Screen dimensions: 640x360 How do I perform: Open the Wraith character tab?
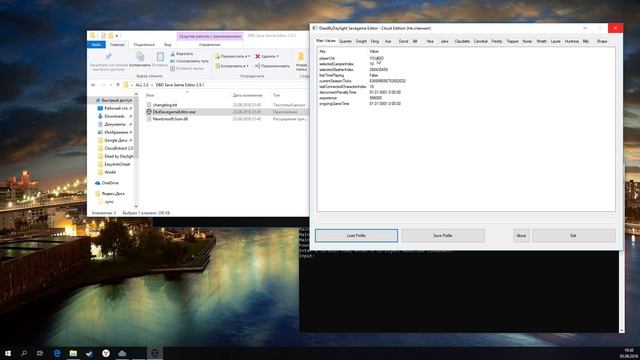click(x=541, y=41)
